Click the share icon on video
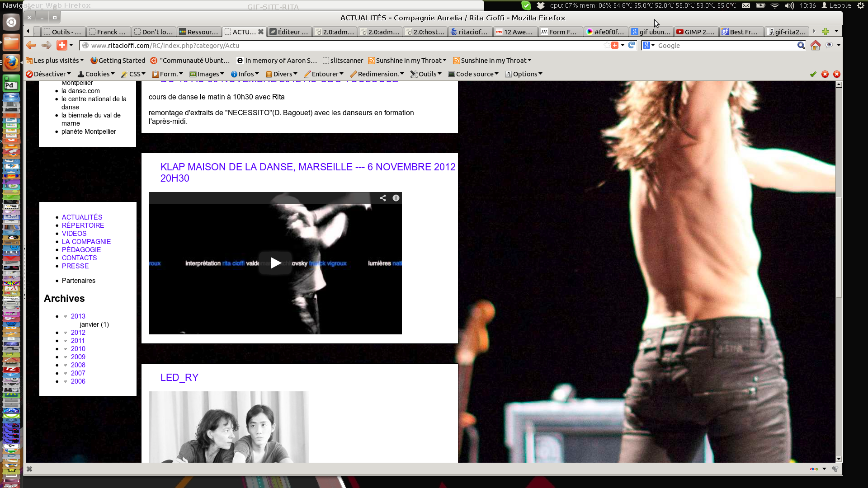868x488 pixels. click(383, 198)
